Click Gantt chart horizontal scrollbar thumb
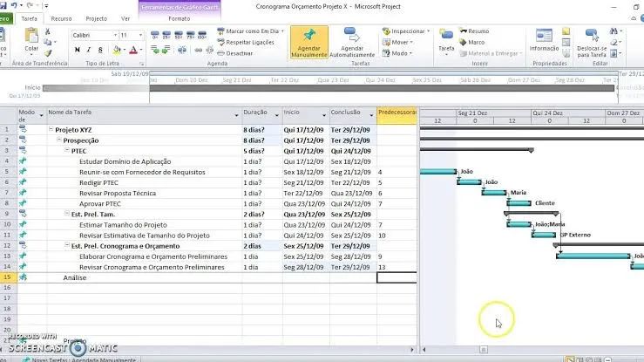The height and width of the screenshot is (362, 644). pyautogui.click(x=484, y=350)
